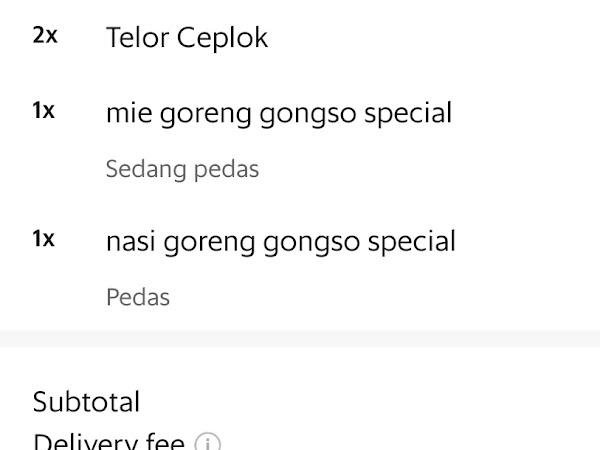Viewport: 600px width, 450px height.
Task: Click the word Sedang in spice note
Action: pyautogui.click(x=146, y=170)
